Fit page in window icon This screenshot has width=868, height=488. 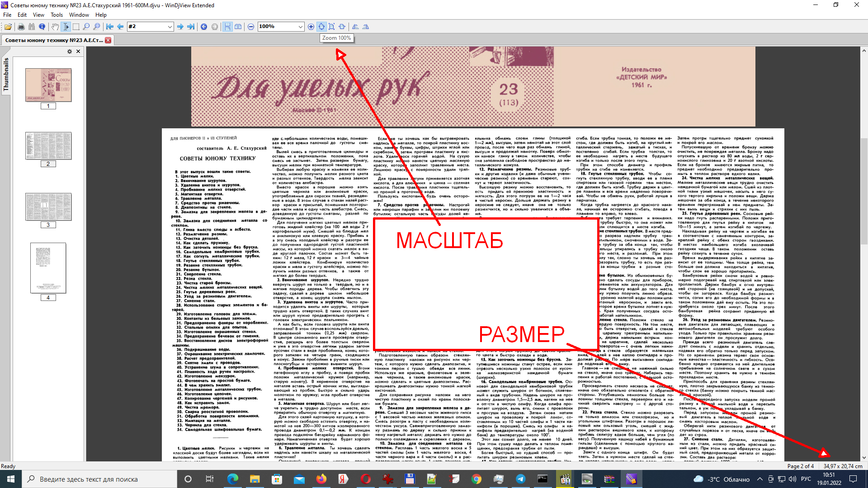(x=332, y=27)
